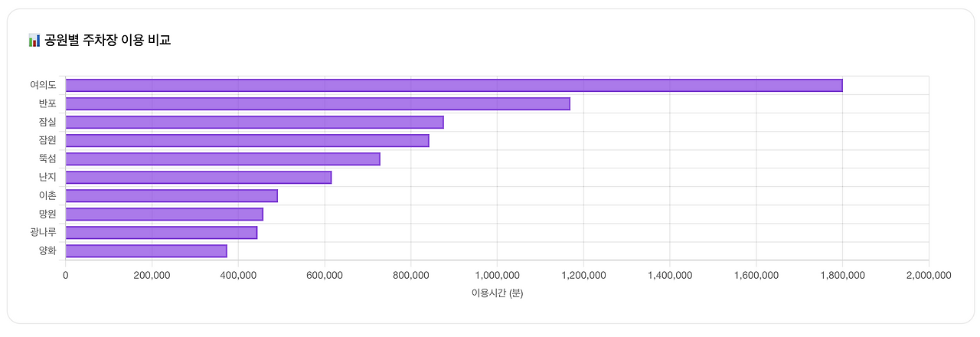Click the 반포 axis label
The image size is (980, 337).
point(47,103)
